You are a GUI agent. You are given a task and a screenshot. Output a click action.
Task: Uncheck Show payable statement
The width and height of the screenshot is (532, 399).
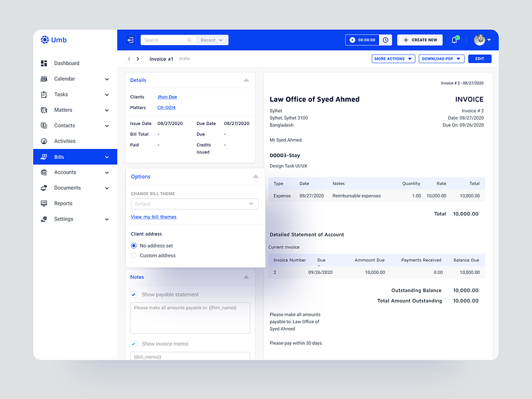(x=134, y=295)
